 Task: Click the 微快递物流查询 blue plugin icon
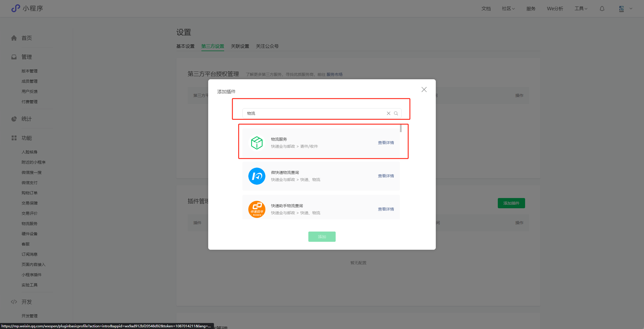(257, 176)
